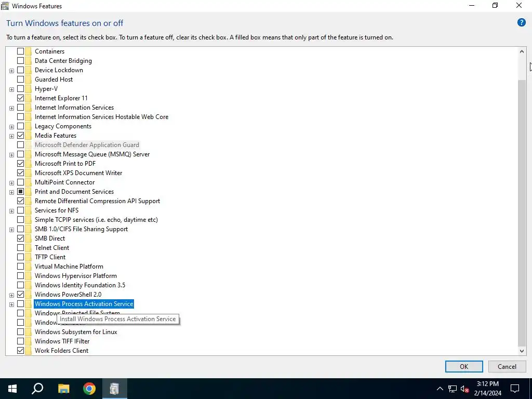The image size is (532, 399).
Task: Click the Windows Features taskbar icon
Action: [x=114, y=389]
